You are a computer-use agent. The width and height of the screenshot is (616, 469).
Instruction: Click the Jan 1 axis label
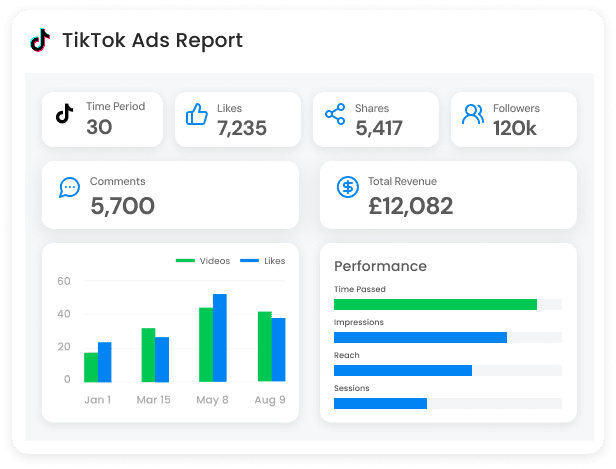(x=98, y=400)
